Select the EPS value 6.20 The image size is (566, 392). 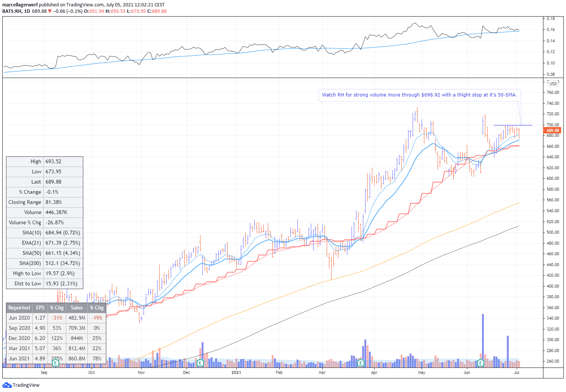[40, 338]
